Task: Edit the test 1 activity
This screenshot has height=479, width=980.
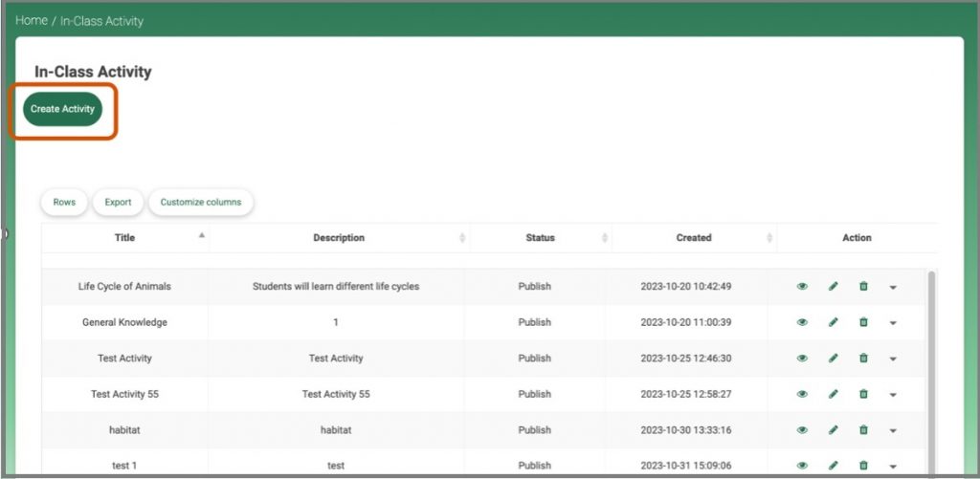Action: click(833, 466)
